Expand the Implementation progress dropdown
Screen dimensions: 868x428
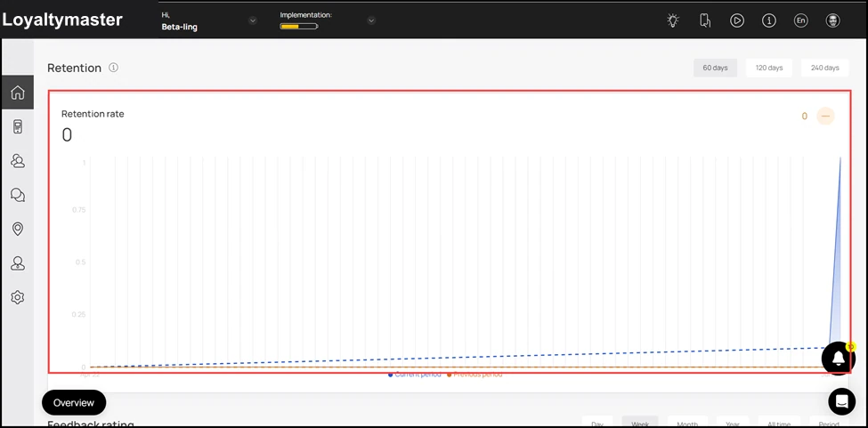point(371,20)
